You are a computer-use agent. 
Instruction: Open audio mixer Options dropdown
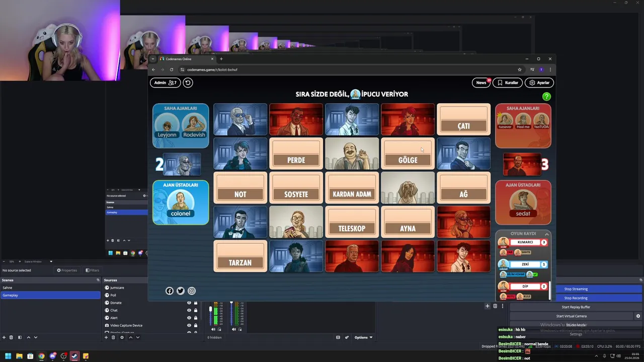pos(363,337)
